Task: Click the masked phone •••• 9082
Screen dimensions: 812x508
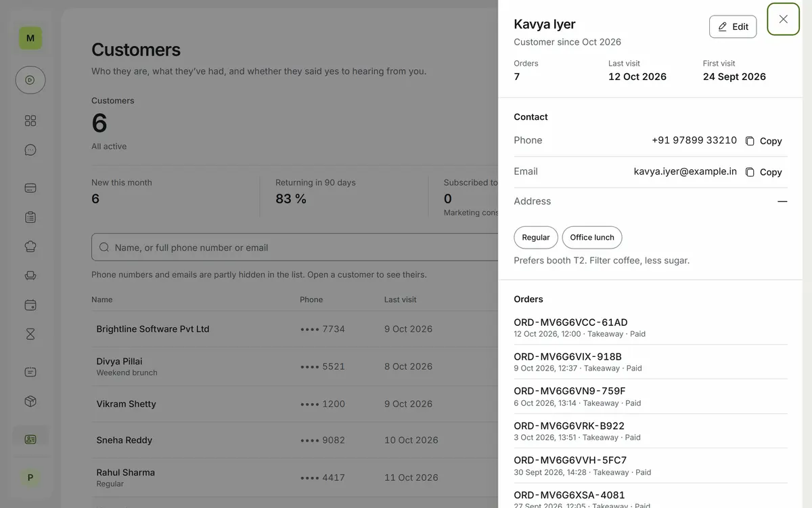Action: point(323,440)
